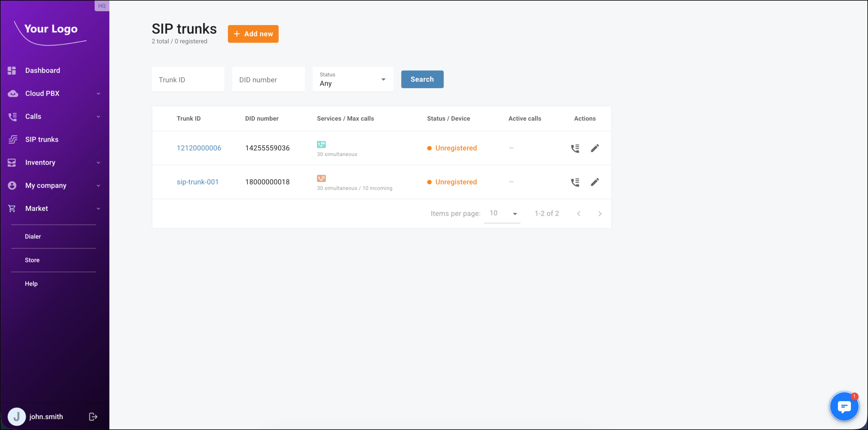The height and width of the screenshot is (430, 868).
Task: Open the Status filter dropdown
Action: coord(353,79)
